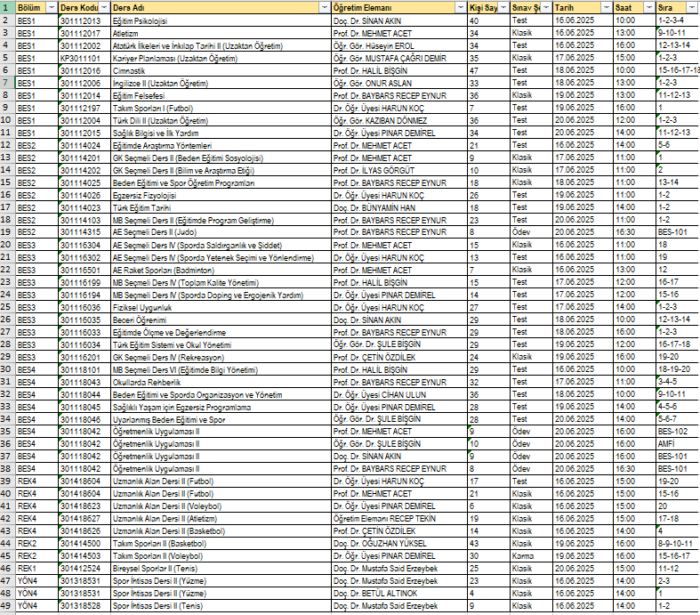This screenshot has height=615, width=700.
Task: Select course code cell "301412524"
Action: click(x=84, y=569)
